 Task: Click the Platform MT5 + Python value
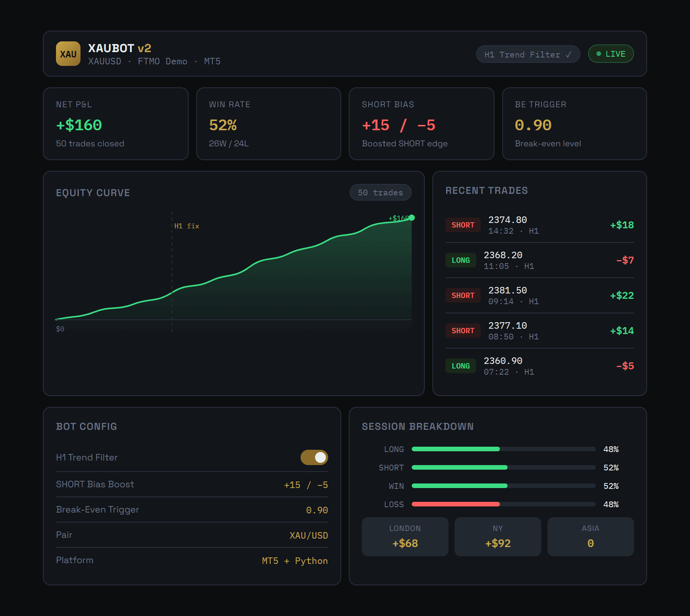click(295, 561)
